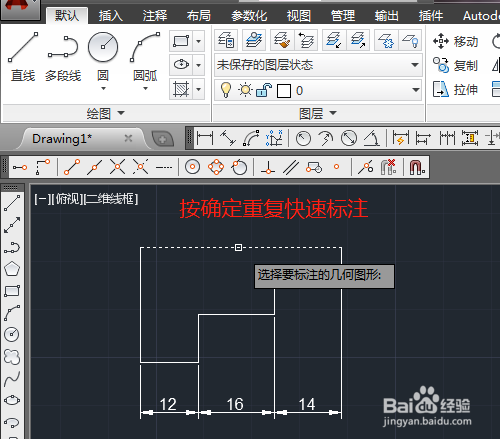Click the Arc Length dimension icon
Viewport: 500px width, 439px height.
(x=251, y=138)
